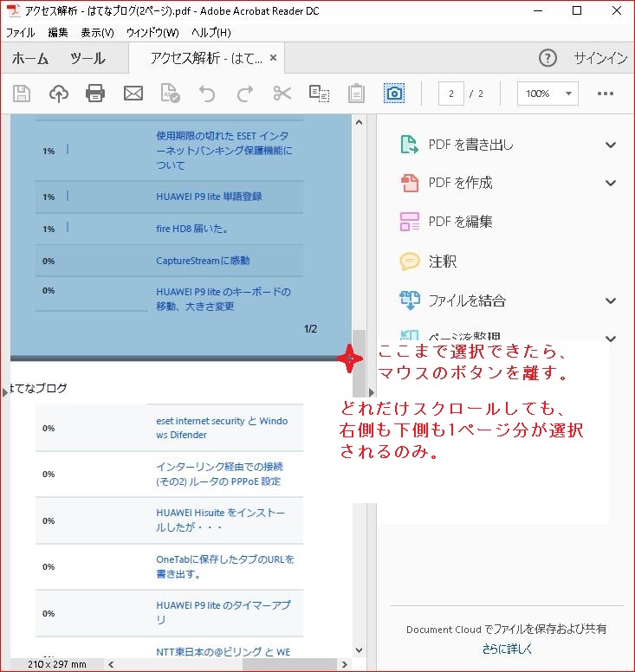635x672 pixels.
Task: Click 注釈 tool label
Action: pyautogui.click(x=443, y=261)
